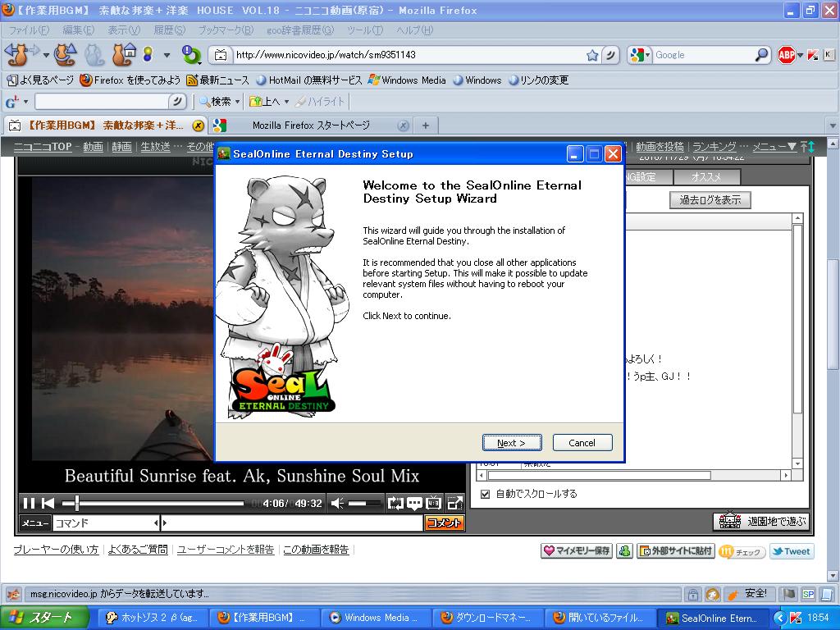Click the コマンド input field
This screenshot has width=840, height=630.
point(105,523)
